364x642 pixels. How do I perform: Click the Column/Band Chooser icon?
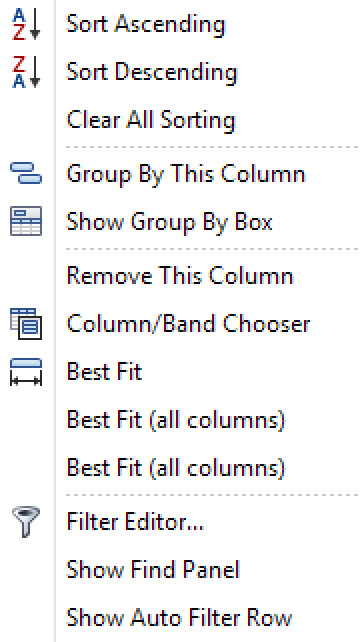click(26, 323)
